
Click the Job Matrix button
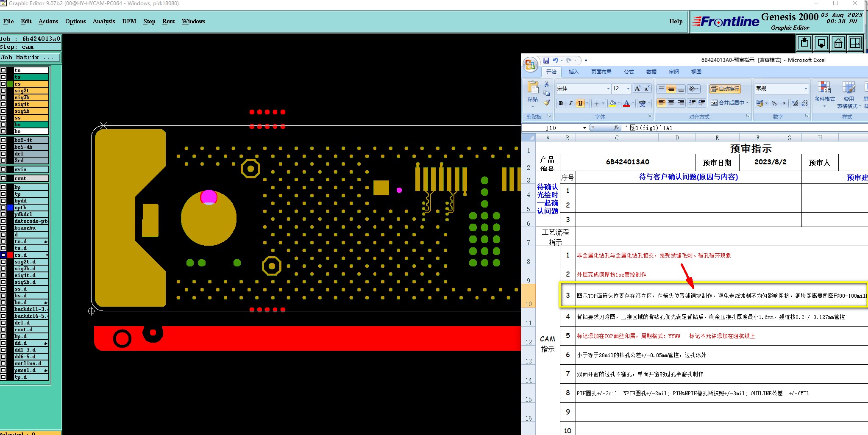(x=30, y=58)
